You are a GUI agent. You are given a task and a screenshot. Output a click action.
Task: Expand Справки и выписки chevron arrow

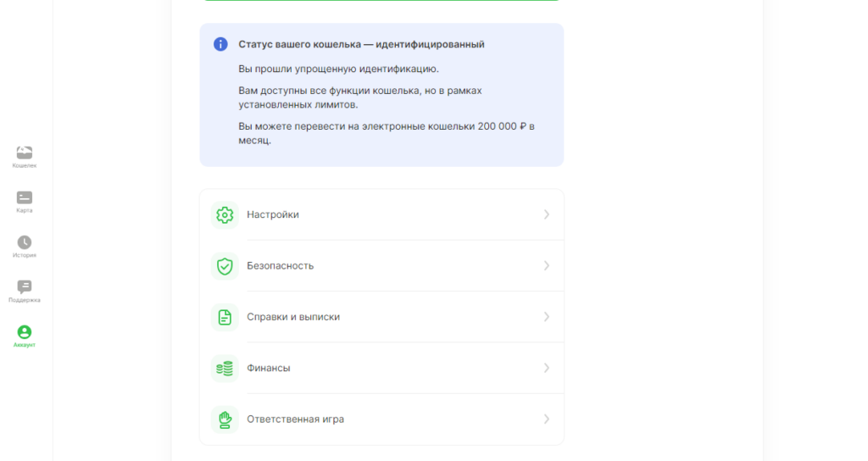tap(547, 317)
